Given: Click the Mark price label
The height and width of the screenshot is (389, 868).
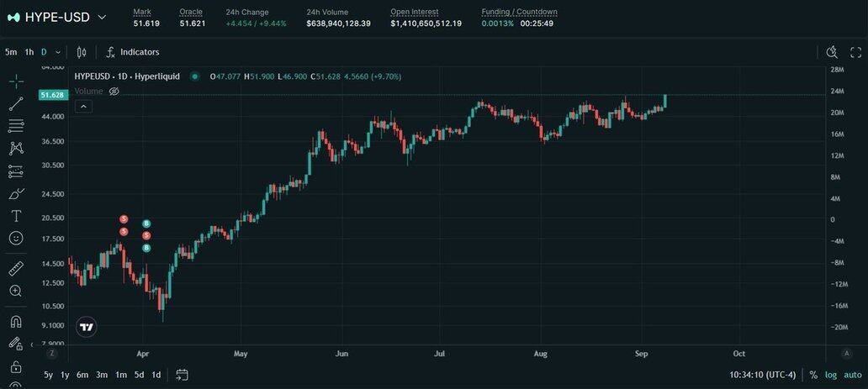Looking at the screenshot, I should pyautogui.click(x=141, y=12).
